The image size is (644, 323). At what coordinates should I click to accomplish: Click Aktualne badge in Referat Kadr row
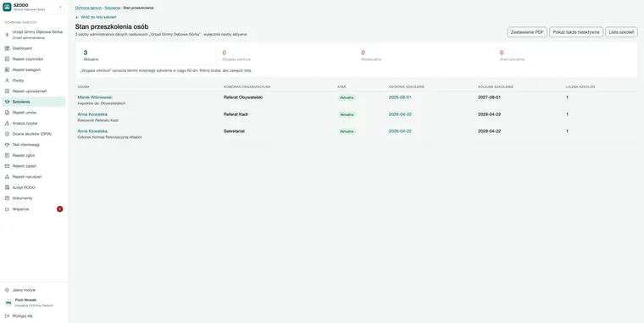point(347,114)
